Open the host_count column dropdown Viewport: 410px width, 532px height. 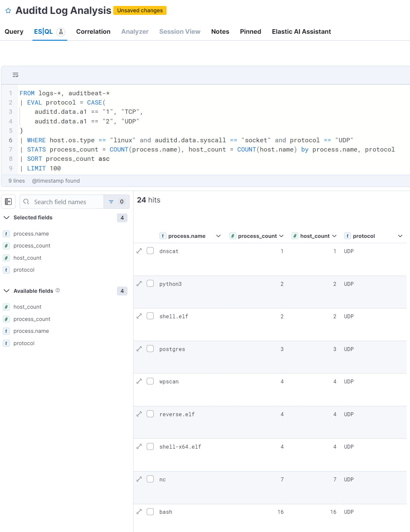(x=334, y=236)
